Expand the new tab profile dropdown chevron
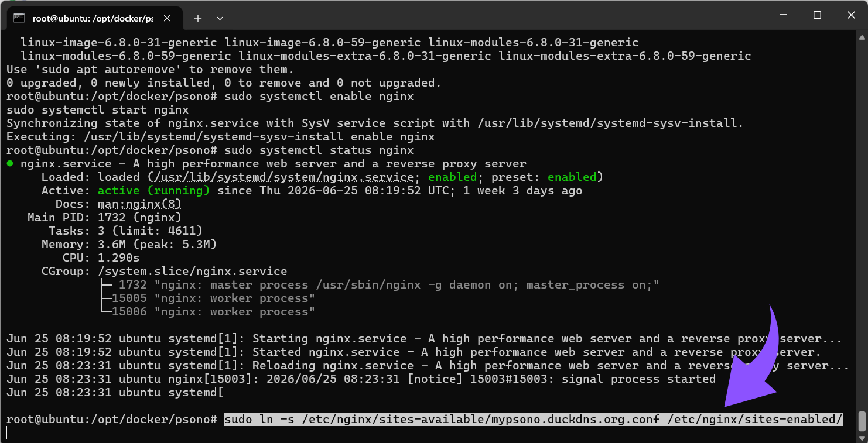This screenshot has width=868, height=443. [220, 18]
